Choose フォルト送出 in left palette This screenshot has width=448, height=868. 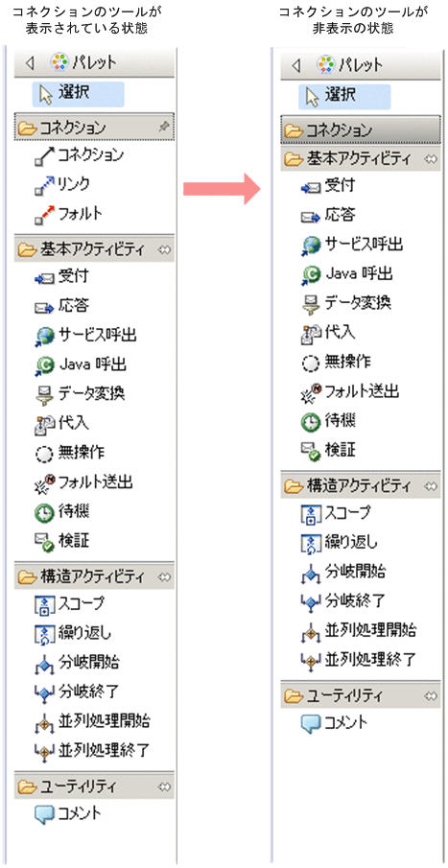83,482
